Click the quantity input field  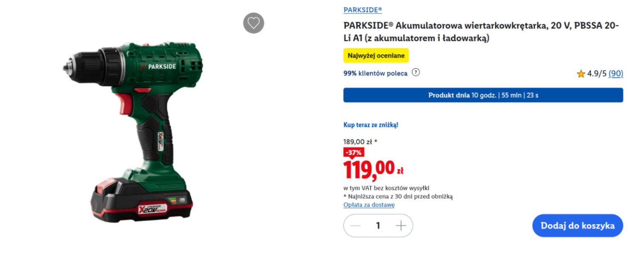tap(378, 226)
